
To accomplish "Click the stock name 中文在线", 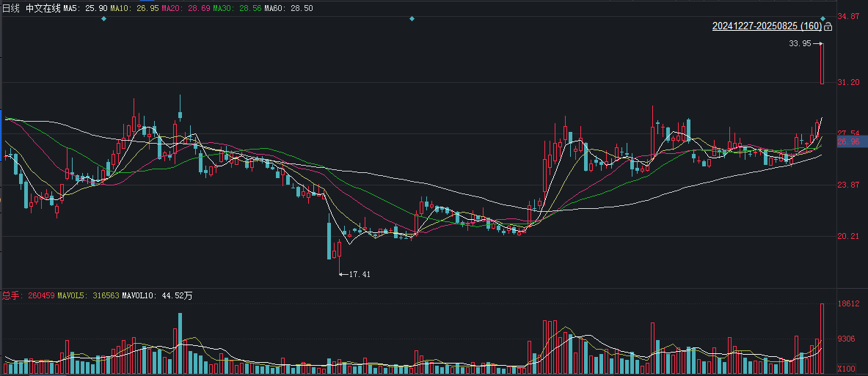I will [x=43, y=9].
